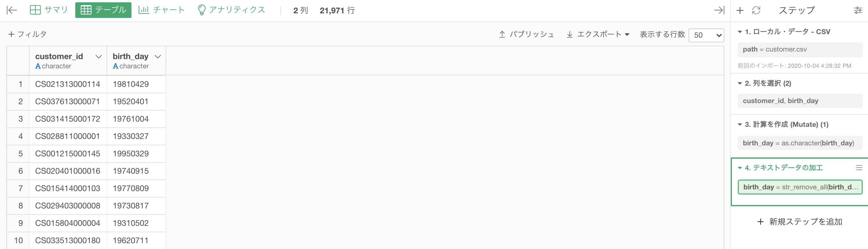Switch to the サマリ view
This screenshot has height=249, width=868.
pos(49,10)
